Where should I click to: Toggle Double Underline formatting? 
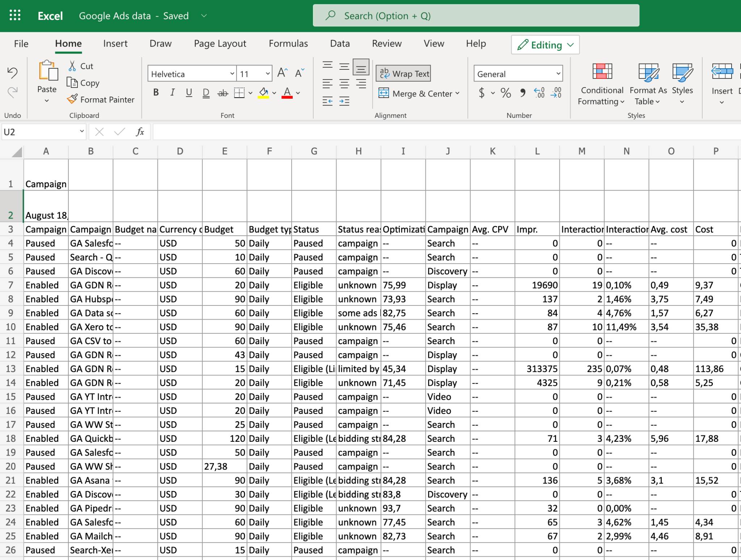click(x=206, y=93)
